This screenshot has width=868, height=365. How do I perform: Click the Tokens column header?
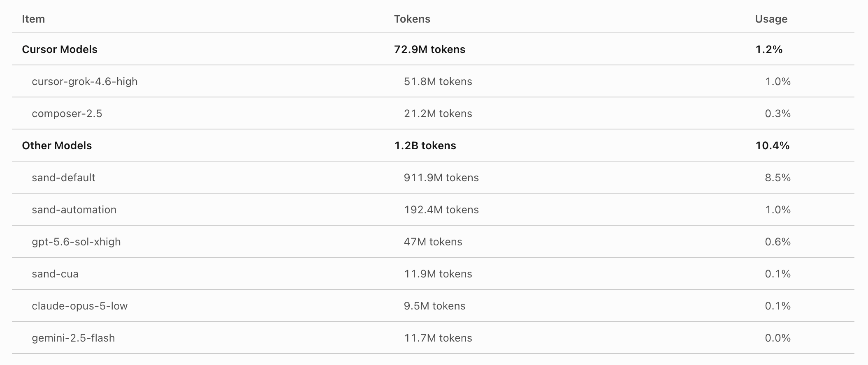[412, 19]
